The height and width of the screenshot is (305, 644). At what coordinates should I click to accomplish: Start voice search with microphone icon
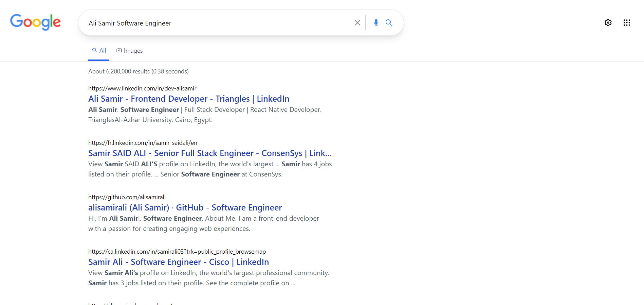376,23
